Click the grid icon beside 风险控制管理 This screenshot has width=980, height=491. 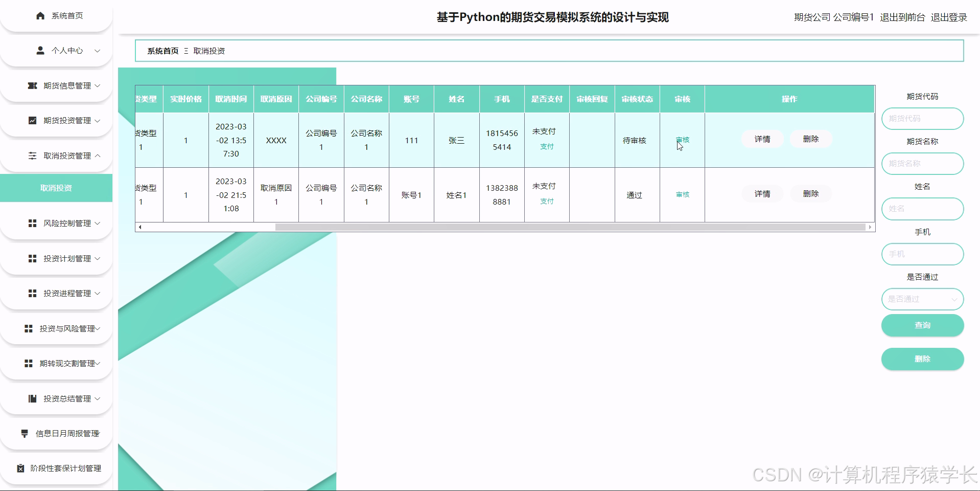(x=32, y=223)
